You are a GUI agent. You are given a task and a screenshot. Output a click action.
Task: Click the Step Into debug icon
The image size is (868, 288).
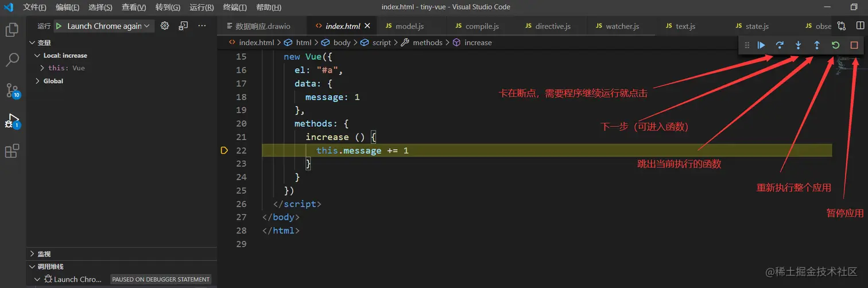pos(798,45)
